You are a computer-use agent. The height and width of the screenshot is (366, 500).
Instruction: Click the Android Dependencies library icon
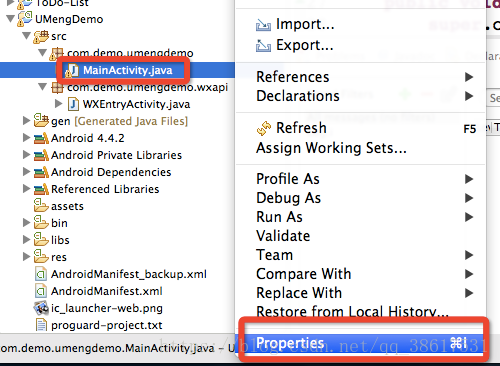point(41,172)
